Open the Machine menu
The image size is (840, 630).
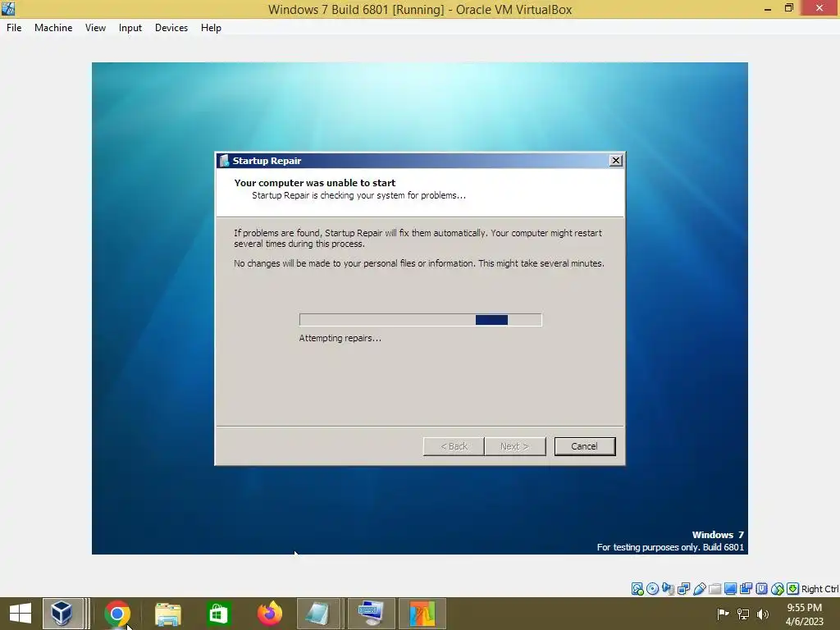click(x=53, y=28)
